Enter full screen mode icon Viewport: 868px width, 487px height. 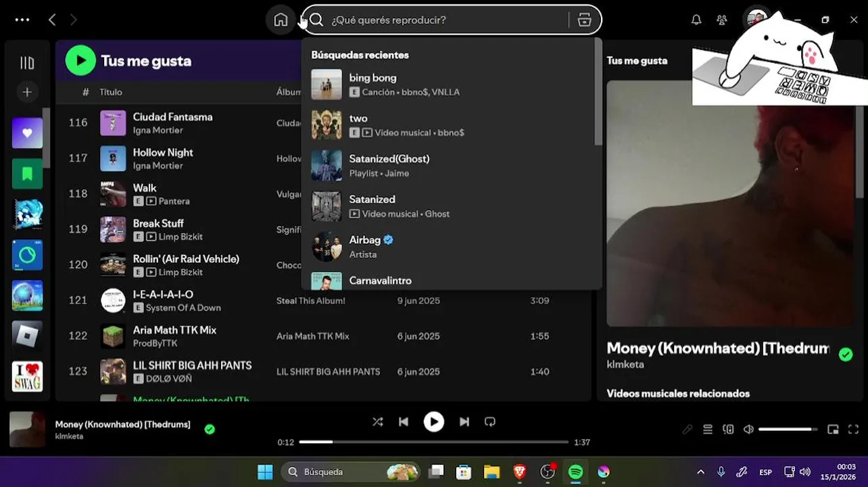pyautogui.click(x=853, y=430)
